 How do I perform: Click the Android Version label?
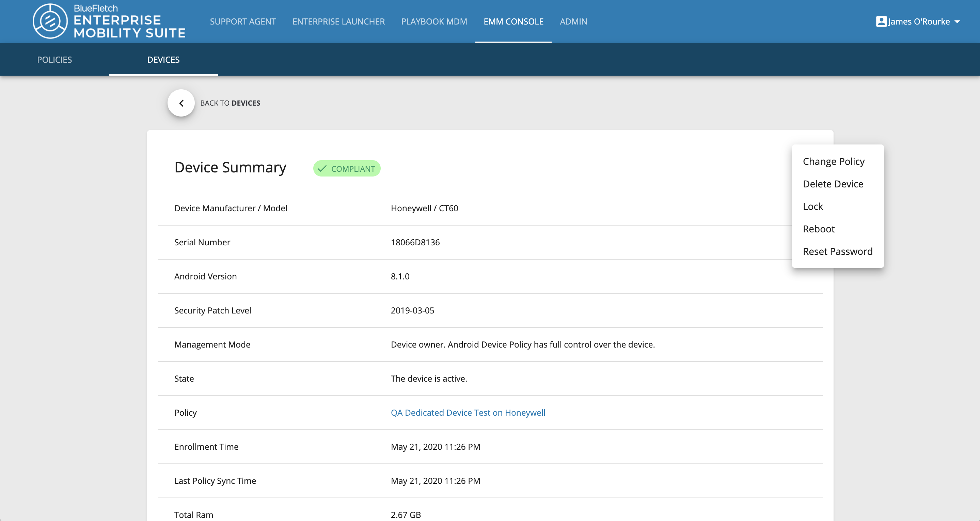coord(205,276)
